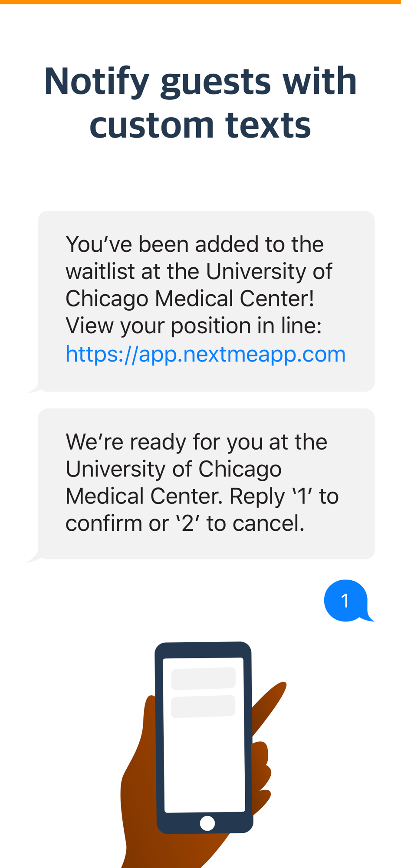This screenshot has width=401, height=868.
Task: Click the orange bar at the top
Action: (x=200, y=2)
